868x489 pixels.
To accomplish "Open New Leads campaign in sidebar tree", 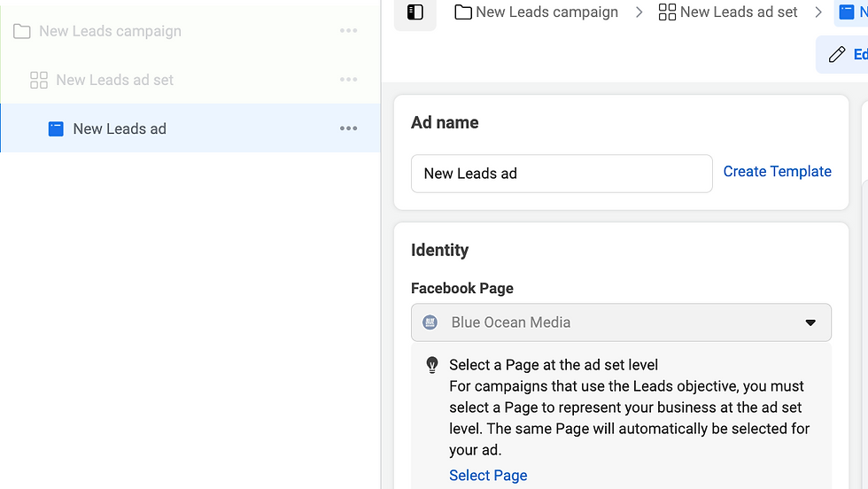I will [x=110, y=31].
